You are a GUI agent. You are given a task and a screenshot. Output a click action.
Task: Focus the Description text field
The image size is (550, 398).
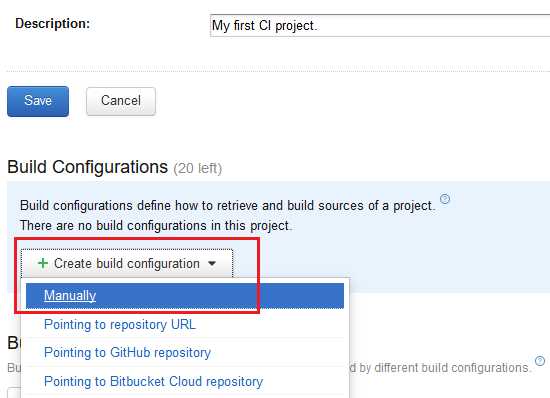tap(380, 26)
